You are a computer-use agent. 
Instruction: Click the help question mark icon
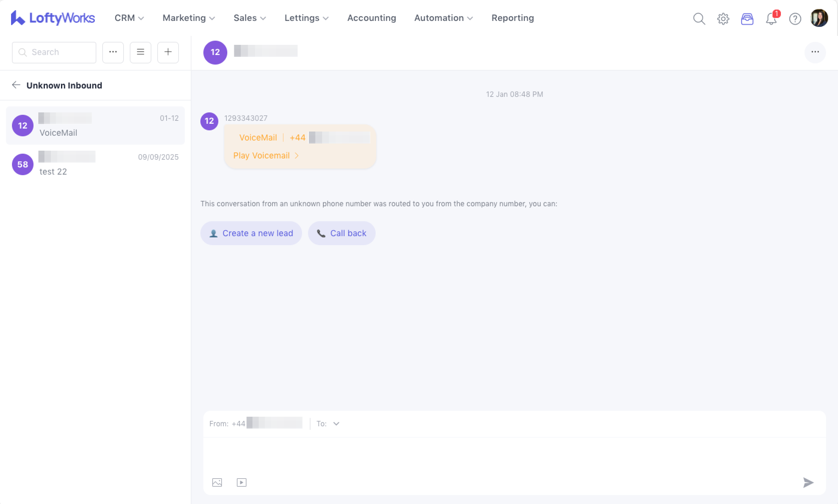coord(795,18)
